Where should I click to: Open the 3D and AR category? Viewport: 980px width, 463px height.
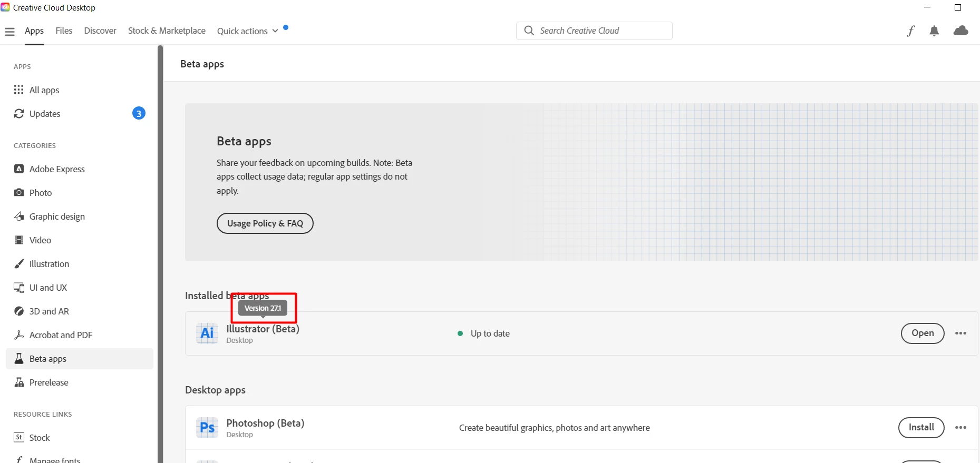coord(80,311)
